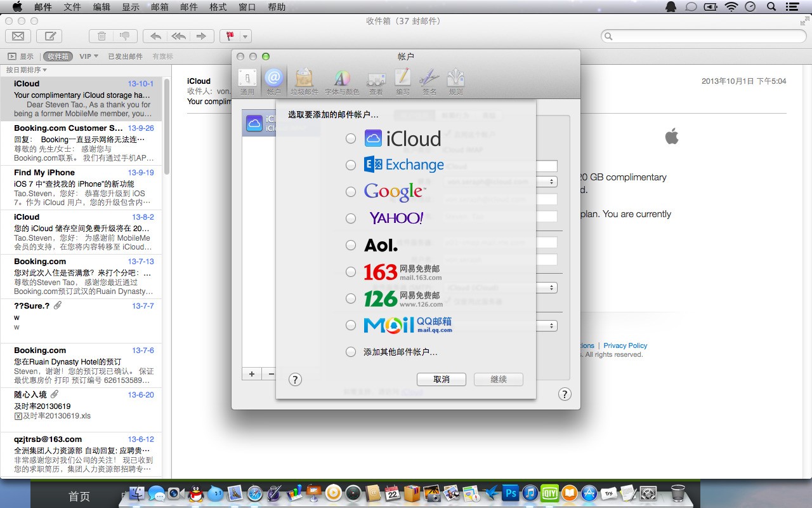Select the Aol. account radio button
812x508 pixels.
click(x=351, y=245)
